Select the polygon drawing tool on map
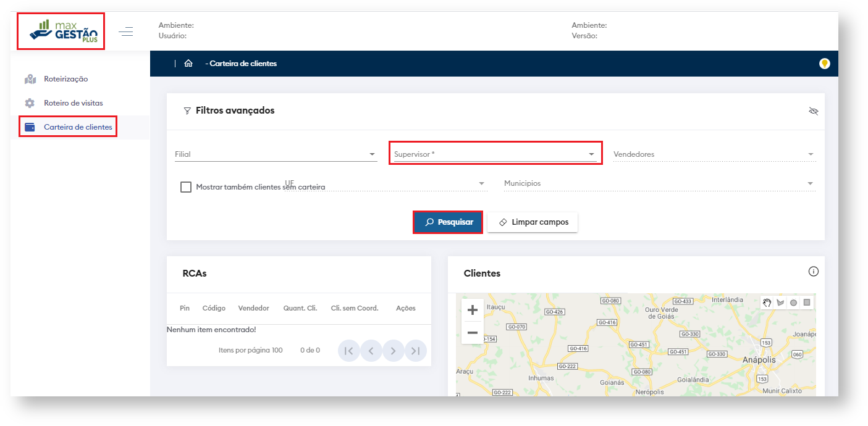Image resolution: width=868 pixels, height=426 pixels. point(780,303)
